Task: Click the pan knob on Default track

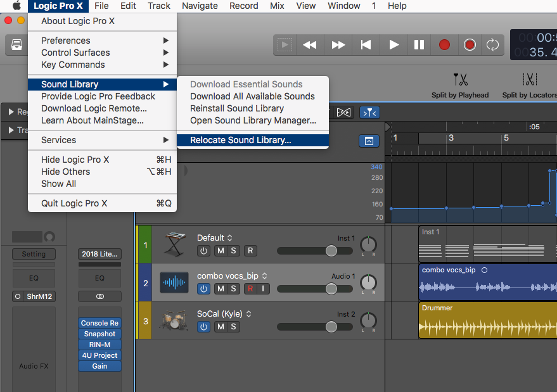Action: tap(368, 244)
